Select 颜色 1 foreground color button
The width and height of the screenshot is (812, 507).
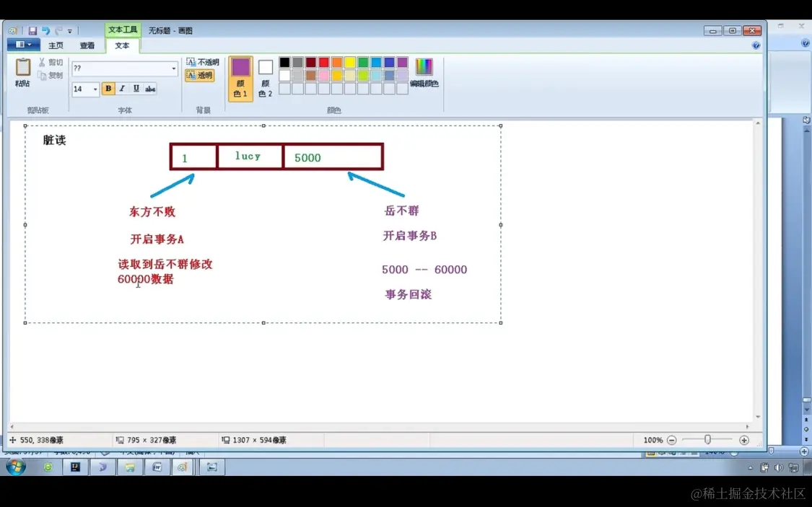pos(241,78)
